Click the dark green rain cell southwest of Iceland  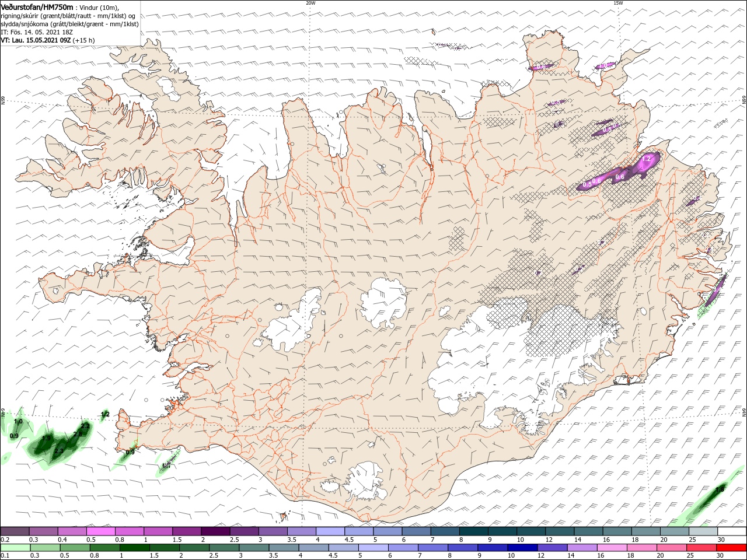pos(58,443)
